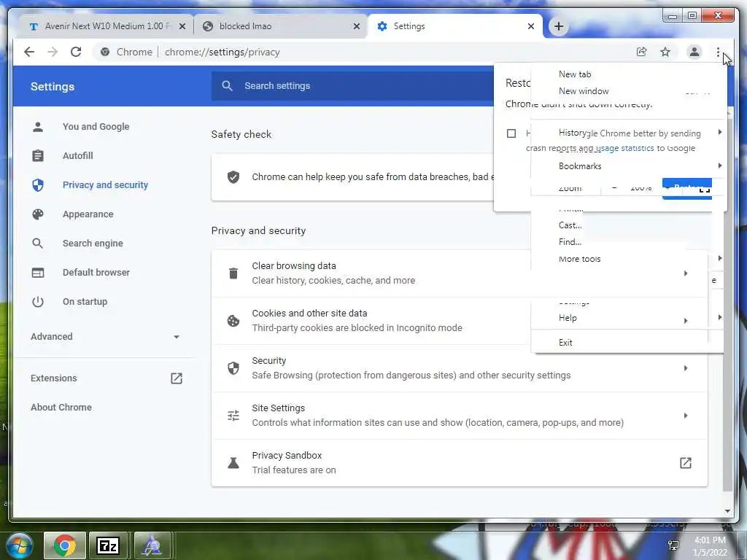Screen dimensions: 747x560
Task: Click the address bar URL
Action: pyautogui.click(x=222, y=52)
